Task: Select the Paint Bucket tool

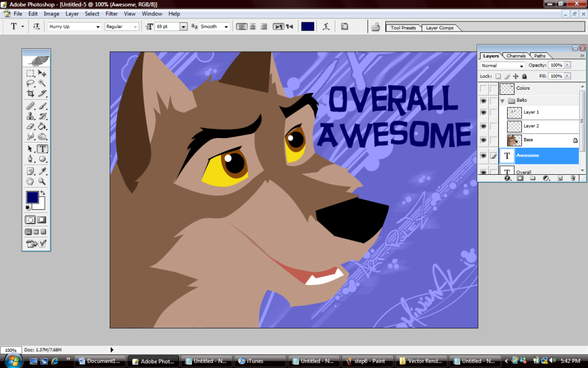Action: tap(42, 126)
